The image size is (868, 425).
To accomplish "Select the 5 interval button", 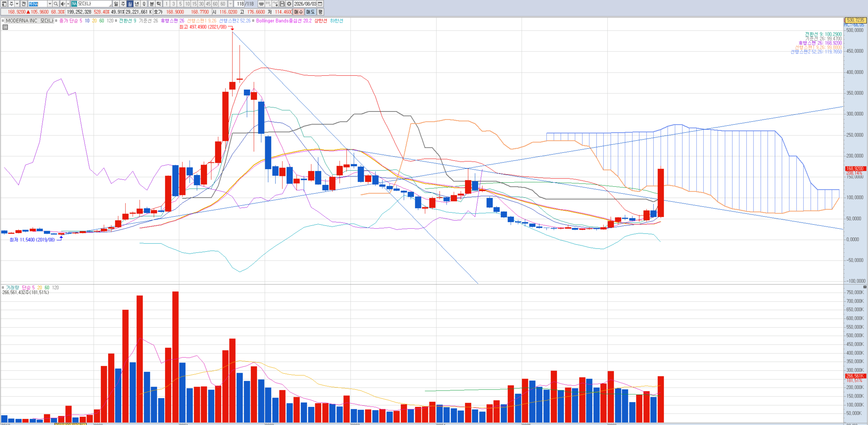I will click(181, 4).
